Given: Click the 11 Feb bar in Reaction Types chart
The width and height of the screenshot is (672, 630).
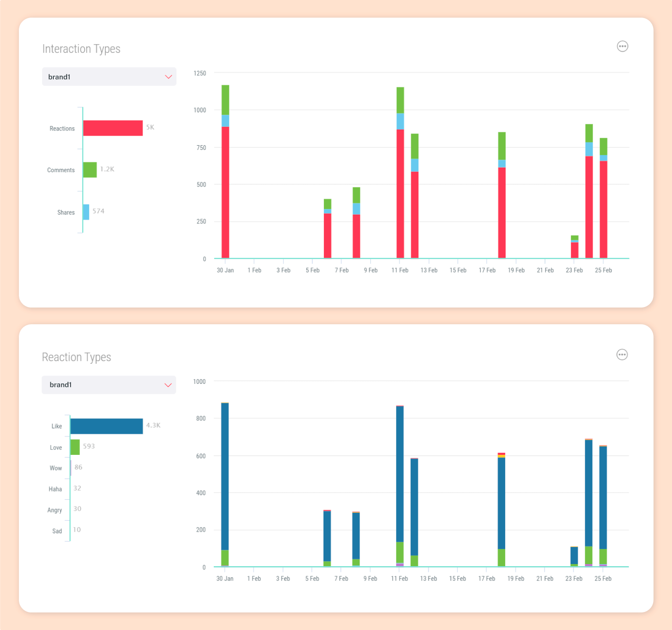Looking at the screenshot, I should (x=400, y=486).
